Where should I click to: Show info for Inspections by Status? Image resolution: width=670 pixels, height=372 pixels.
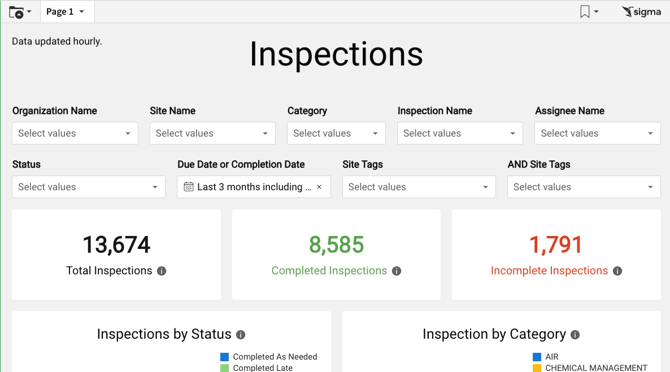(241, 334)
